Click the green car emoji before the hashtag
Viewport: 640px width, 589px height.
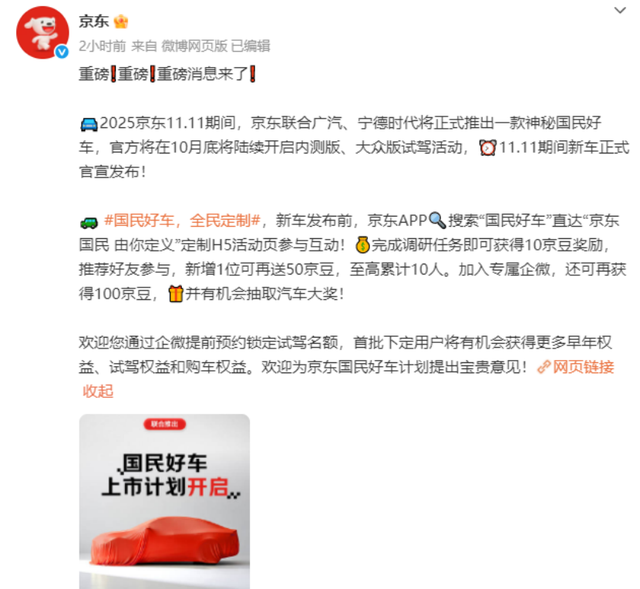click(89, 222)
